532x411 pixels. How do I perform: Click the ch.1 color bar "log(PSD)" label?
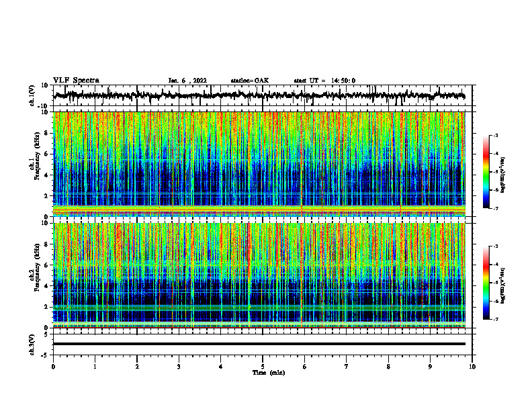502,175
